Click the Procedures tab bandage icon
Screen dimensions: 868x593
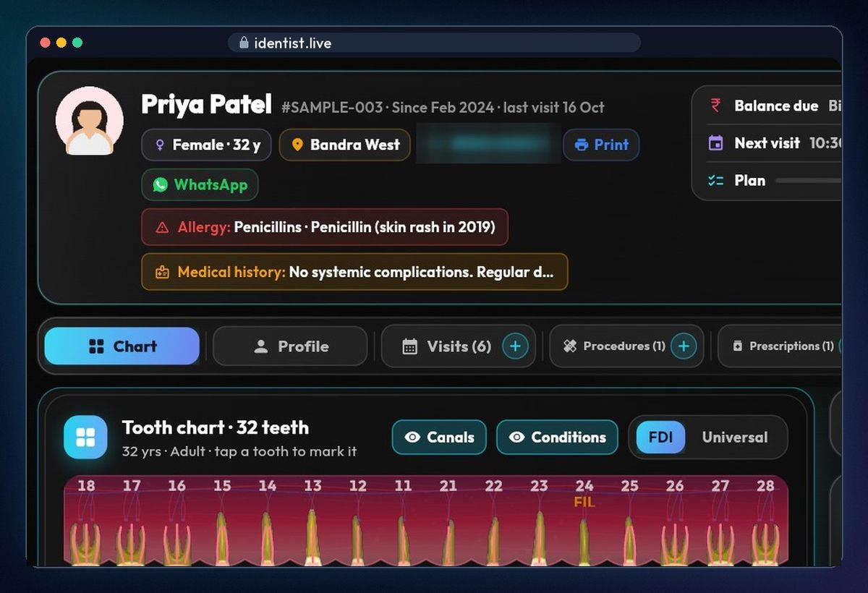coord(570,346)
